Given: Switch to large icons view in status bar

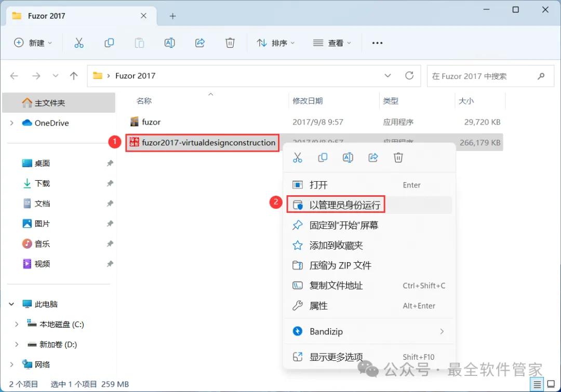Looking at the screenshot, I should click(551, 385).
